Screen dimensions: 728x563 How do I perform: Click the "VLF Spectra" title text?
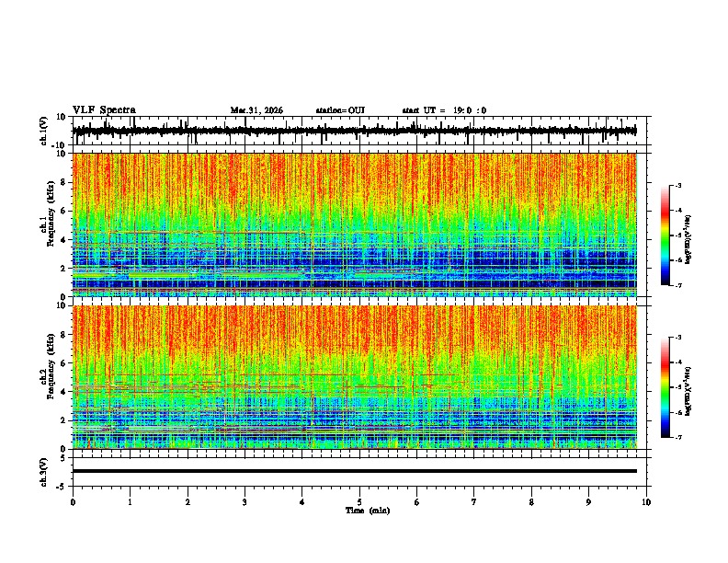click(x=104, y=110)
